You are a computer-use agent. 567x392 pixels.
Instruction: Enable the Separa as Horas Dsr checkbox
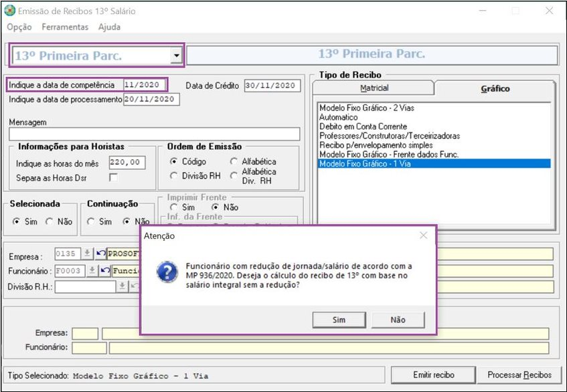(114, 177)
